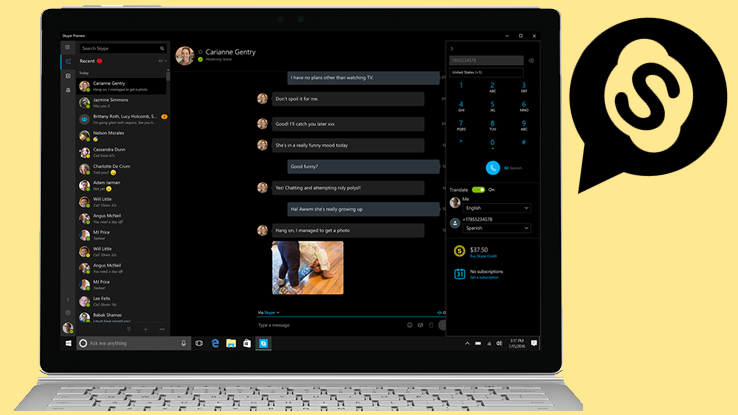Open my profile avatar at sidebar bottom

coord(68,327)
